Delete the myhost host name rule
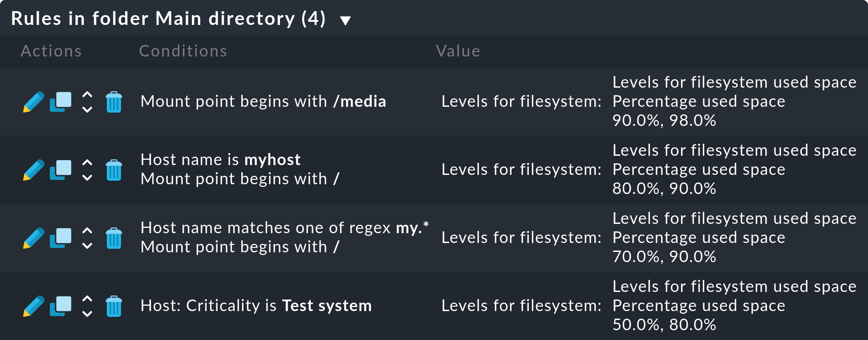Screen dimensions: 868x340 click(x=114, y=170)
